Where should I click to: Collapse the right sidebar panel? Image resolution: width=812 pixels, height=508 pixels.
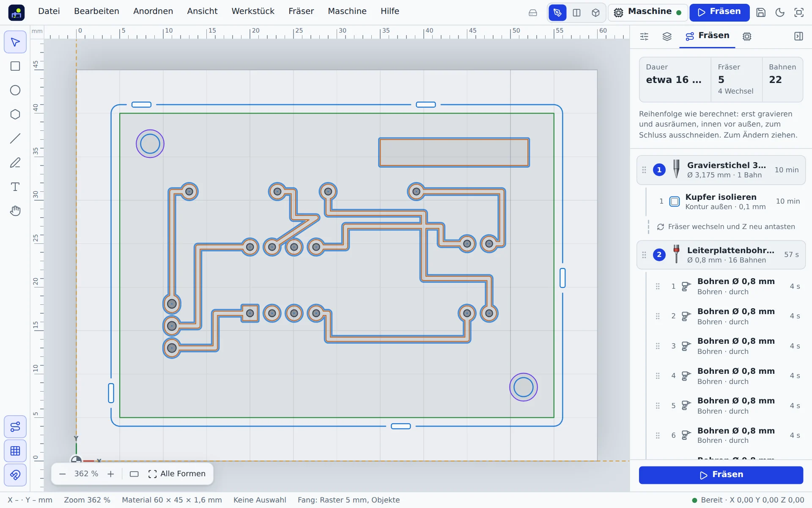[798, 36]
